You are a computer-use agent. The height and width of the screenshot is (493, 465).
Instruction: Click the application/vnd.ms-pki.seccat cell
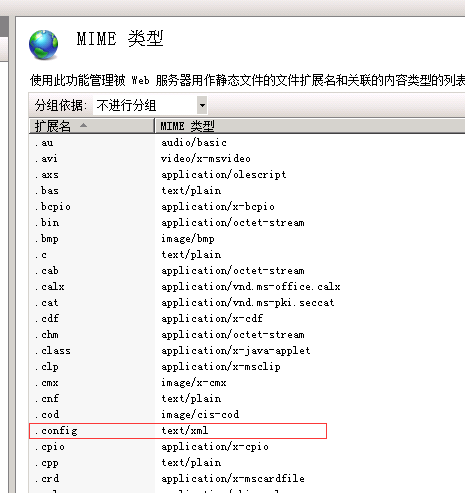(248, 303)
